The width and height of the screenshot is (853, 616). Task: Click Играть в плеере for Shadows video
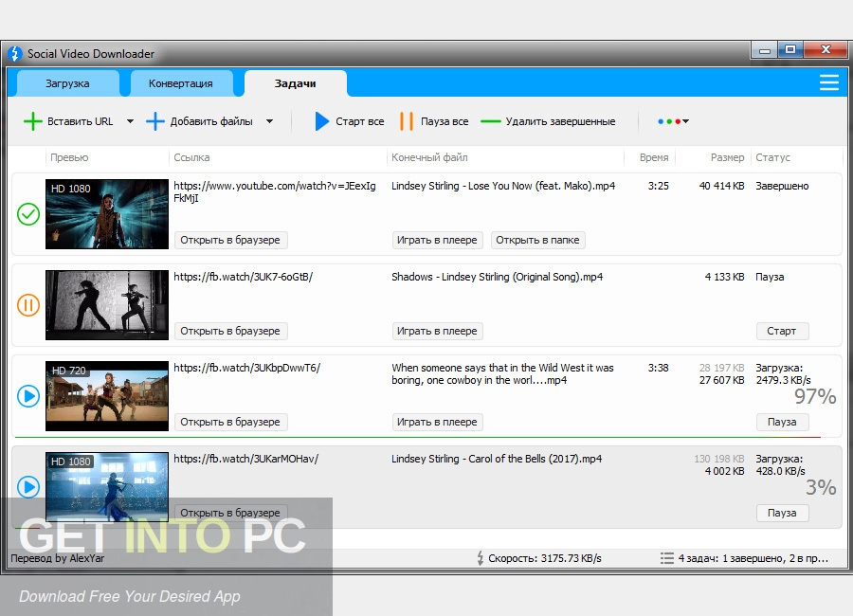point(437,331)
